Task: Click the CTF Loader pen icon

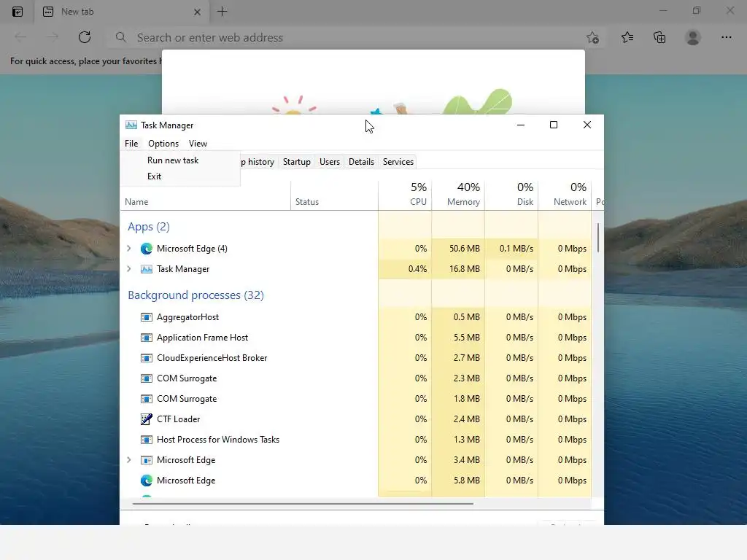Action: 146,419
